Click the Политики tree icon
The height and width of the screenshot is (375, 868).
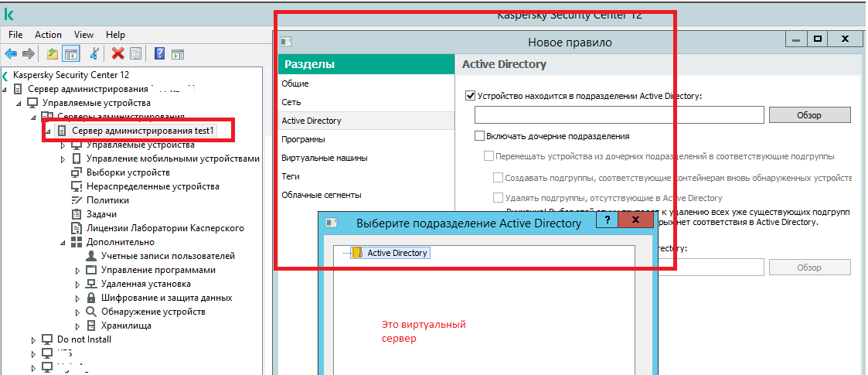coord(77,200)
